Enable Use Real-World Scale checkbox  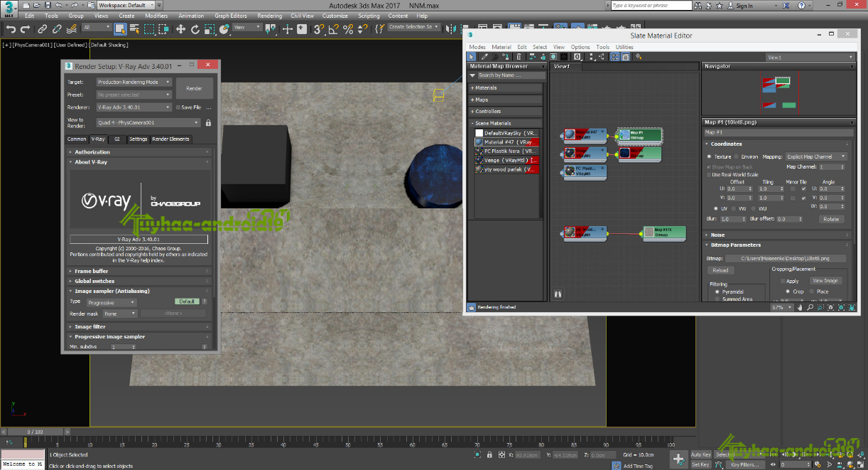click(x=709, y=174)
